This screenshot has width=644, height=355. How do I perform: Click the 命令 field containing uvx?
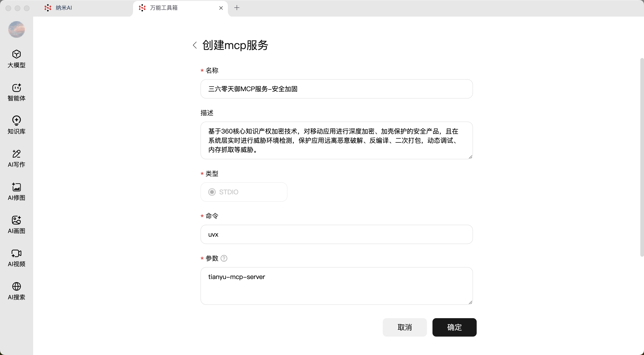coord(336,235)
